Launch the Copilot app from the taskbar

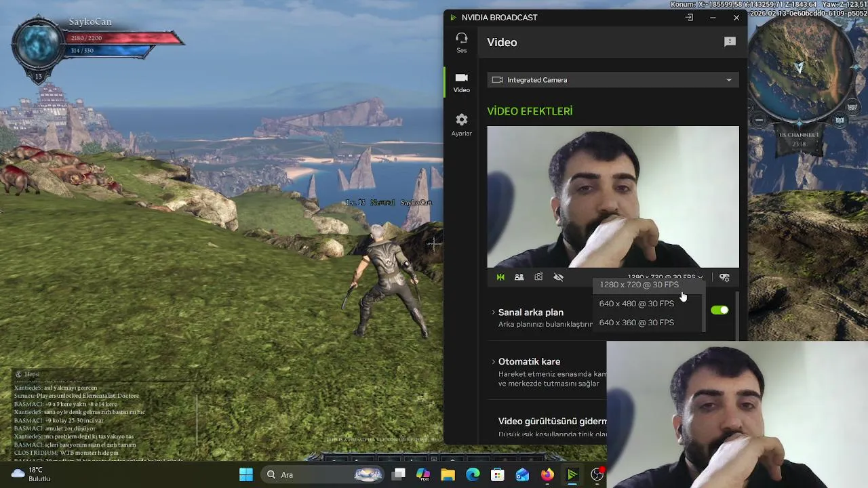click(x=423, y=474)
